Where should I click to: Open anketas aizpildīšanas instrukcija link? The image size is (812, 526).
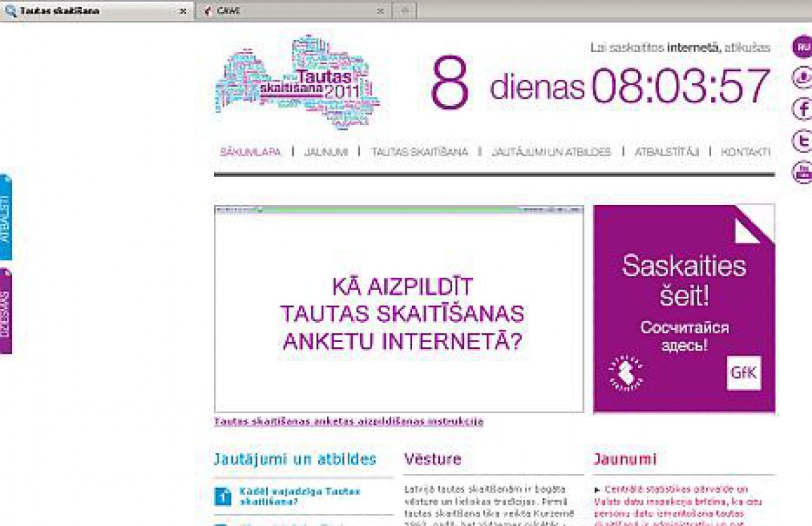click(348, 421)
